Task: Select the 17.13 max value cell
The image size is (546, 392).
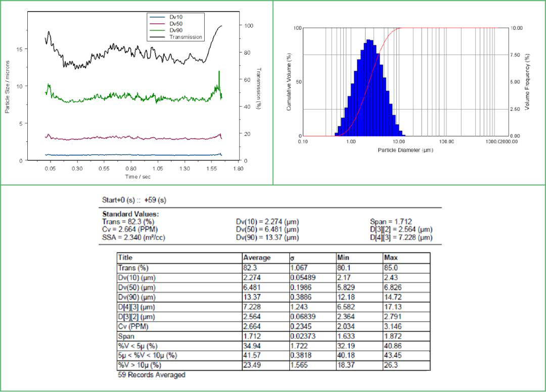Action: click(x=391, y=307)
